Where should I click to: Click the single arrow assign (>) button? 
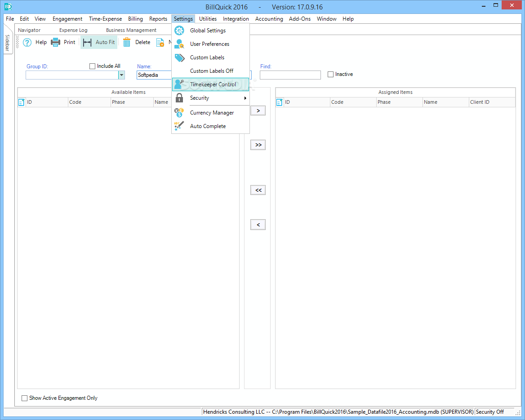click(x=258, y=111)
